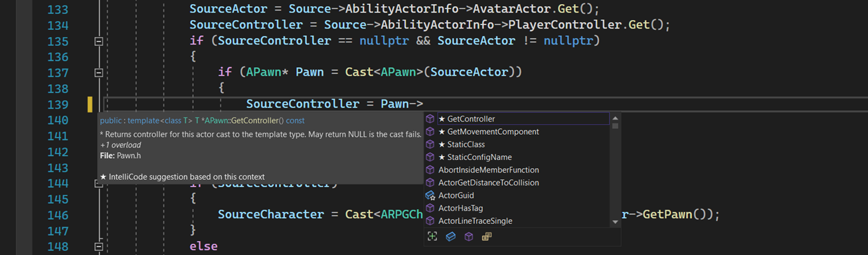The image size is (868, 255).
Task: Click the cube icon beside GetController
Action: [x=430, y=119]
